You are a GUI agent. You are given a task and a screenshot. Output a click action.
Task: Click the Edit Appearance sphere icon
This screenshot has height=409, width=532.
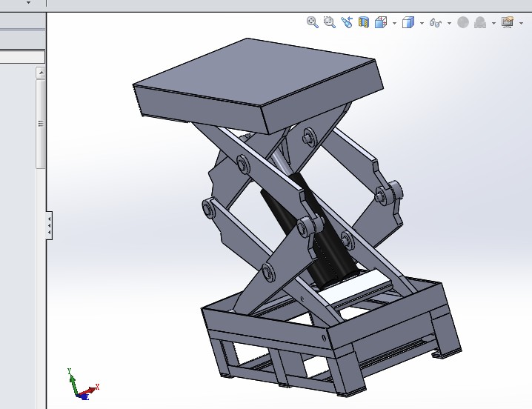463,22
